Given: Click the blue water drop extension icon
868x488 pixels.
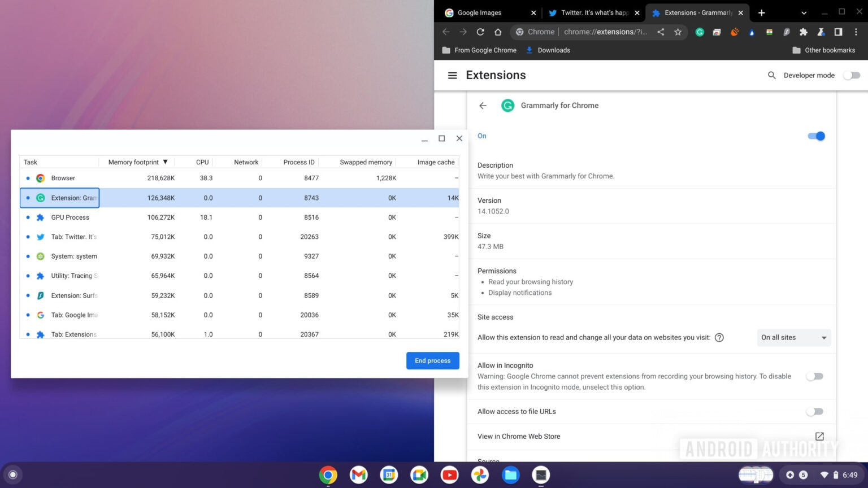Looking at the screenshot, I should click(752, 32).
